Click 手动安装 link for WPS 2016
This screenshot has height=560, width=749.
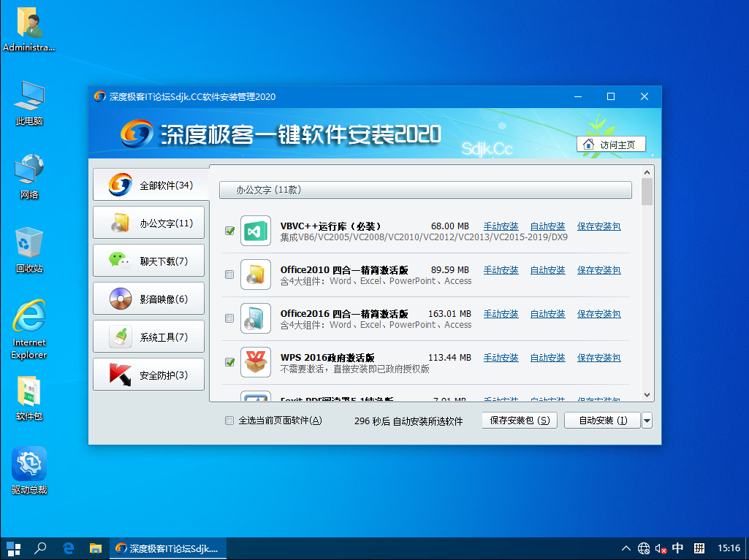501,358
